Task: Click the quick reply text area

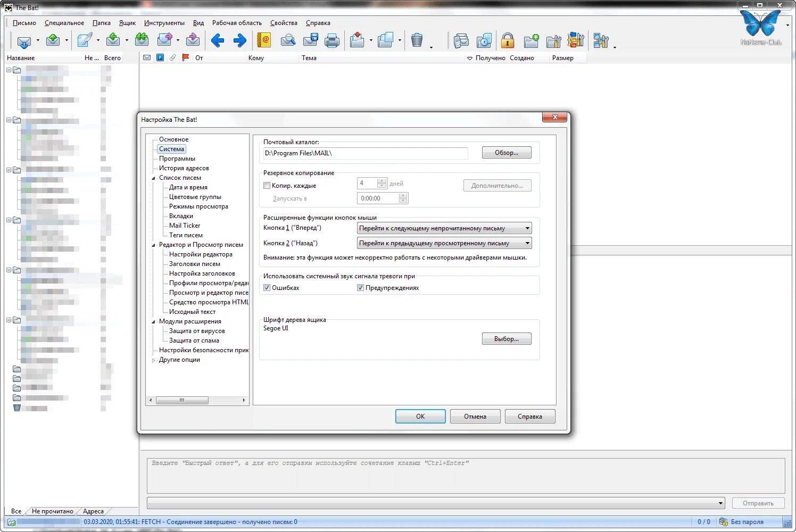Action: tap(466, 476)
